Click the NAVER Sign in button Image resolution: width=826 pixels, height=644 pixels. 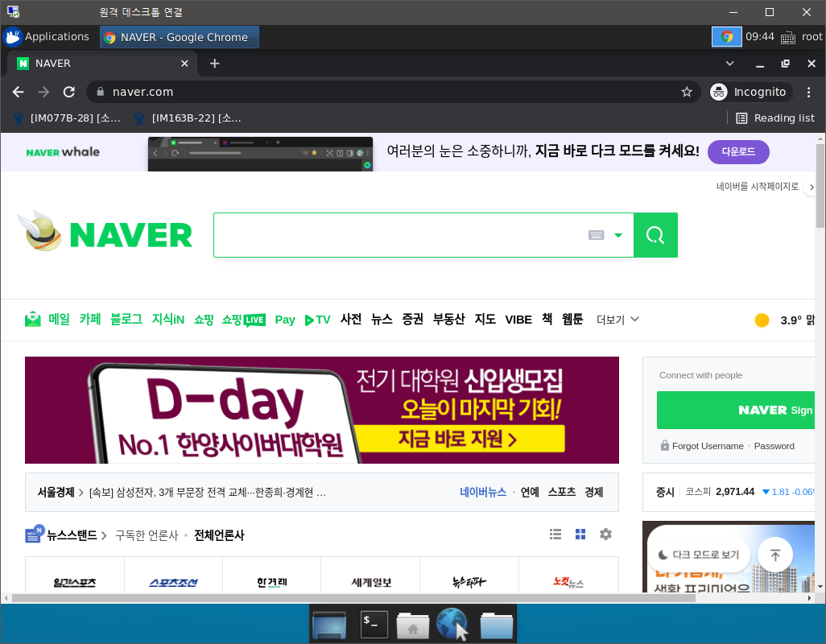pos(736,411)
